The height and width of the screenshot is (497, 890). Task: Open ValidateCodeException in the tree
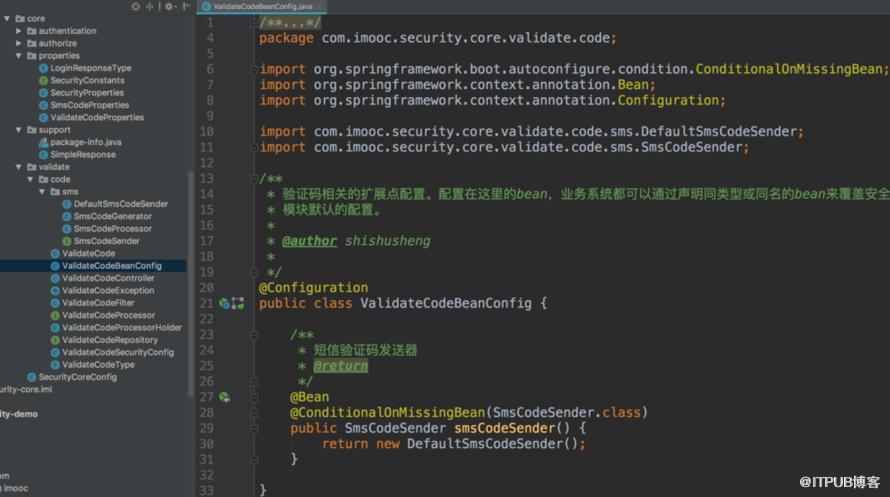(108, 291)
